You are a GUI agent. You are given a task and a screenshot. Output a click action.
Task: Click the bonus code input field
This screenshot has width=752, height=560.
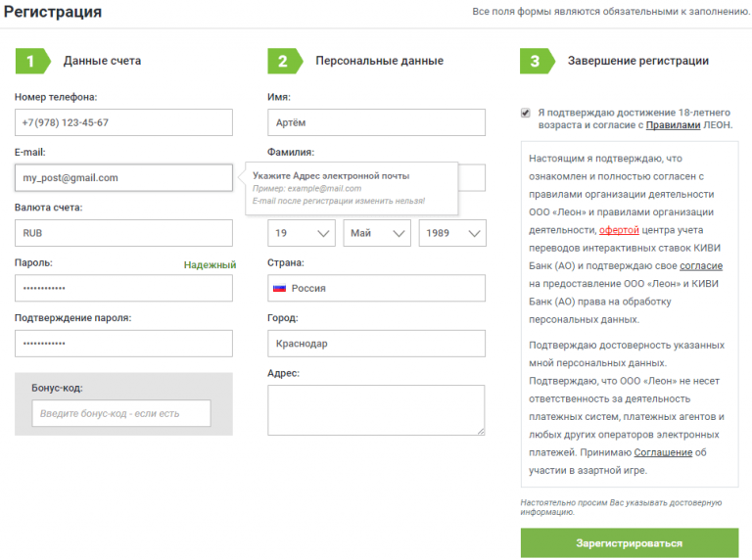[x=121, y=413]
